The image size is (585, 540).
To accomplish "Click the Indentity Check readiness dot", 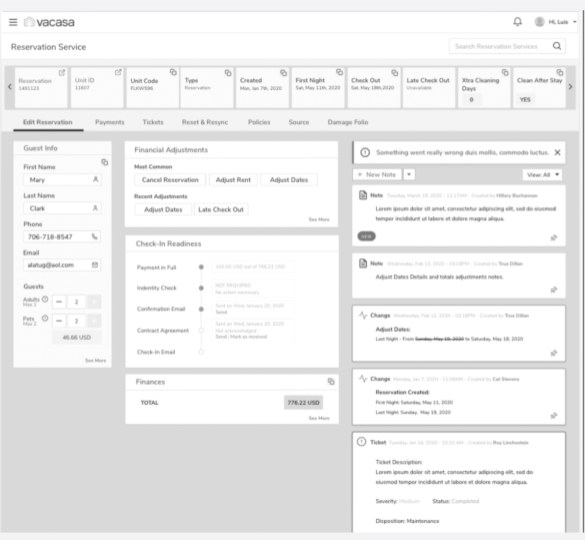I will coord(201,288).
